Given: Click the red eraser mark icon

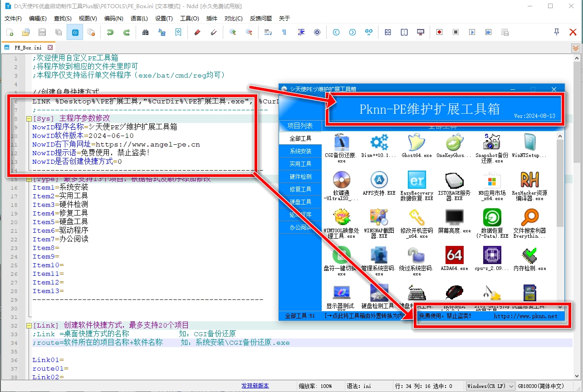Looking at the screenshot, I should point(197,32).
